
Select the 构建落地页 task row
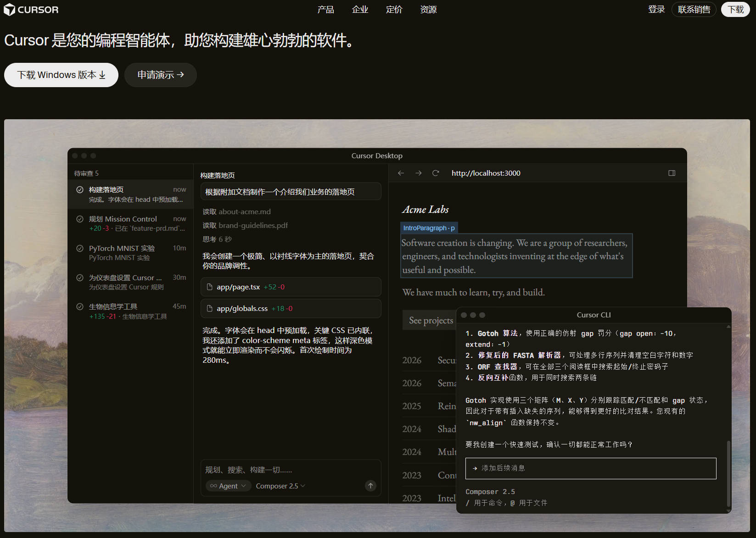pos(130,194)
